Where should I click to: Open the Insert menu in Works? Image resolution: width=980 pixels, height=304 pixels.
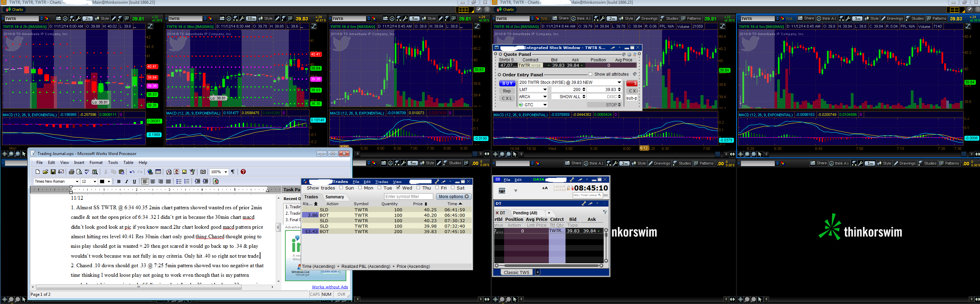tap(79, 163)
